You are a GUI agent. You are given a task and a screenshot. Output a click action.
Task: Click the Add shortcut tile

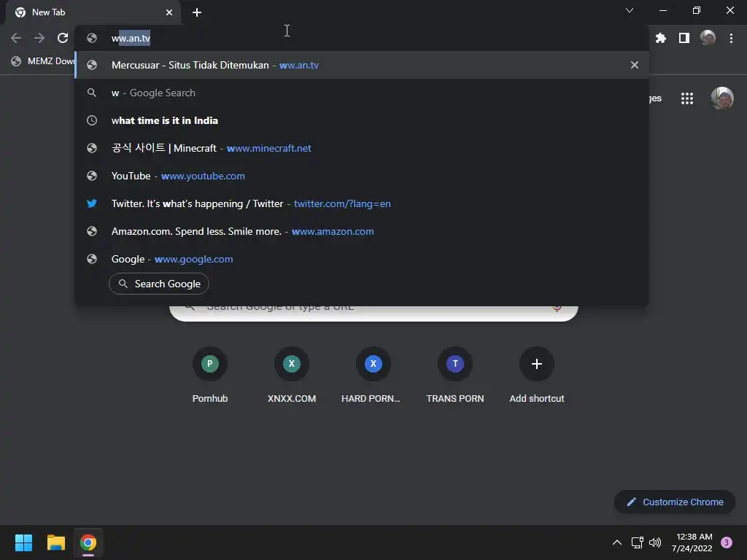coord(536,376)
